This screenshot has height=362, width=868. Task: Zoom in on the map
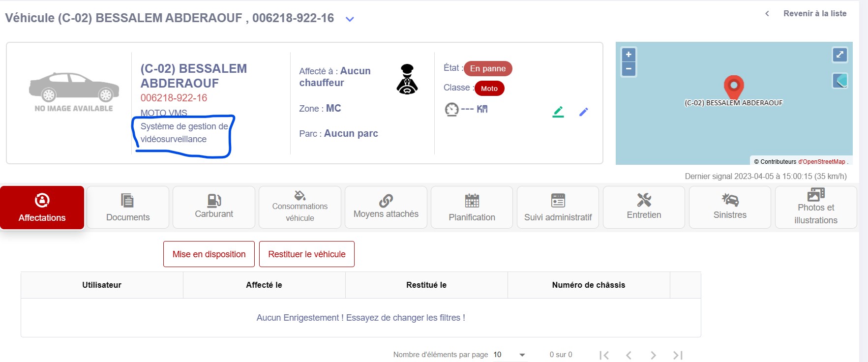click(x=629, y=55)
